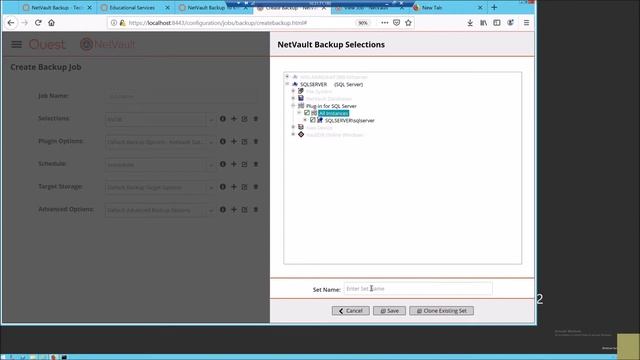
Task: Click the Save button
Action: point(389,311)
